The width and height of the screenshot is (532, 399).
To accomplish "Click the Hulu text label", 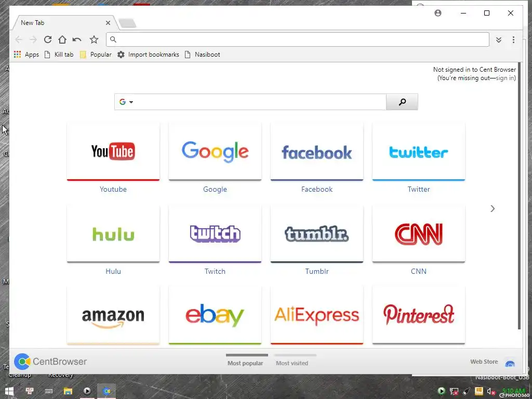I will coord(113,271).
